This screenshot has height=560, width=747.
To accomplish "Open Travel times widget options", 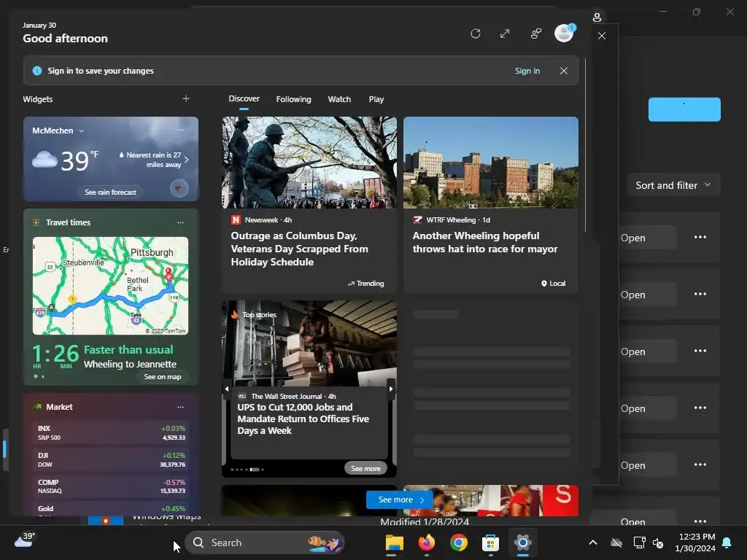I will tap(180, 222).
